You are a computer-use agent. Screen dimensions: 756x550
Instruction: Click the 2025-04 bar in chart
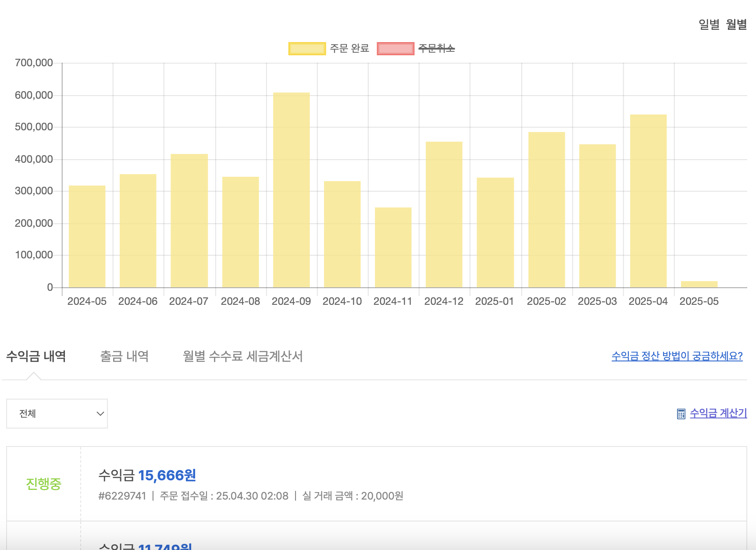[648, 201]
